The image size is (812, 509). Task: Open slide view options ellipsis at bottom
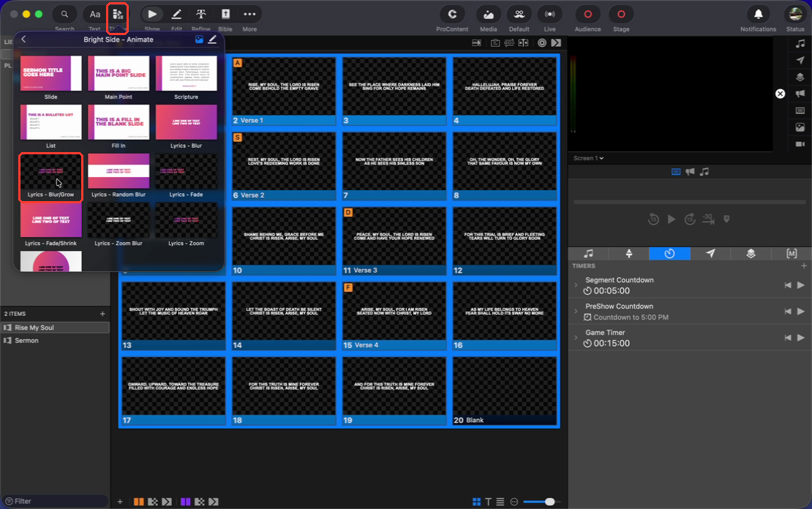514,502
